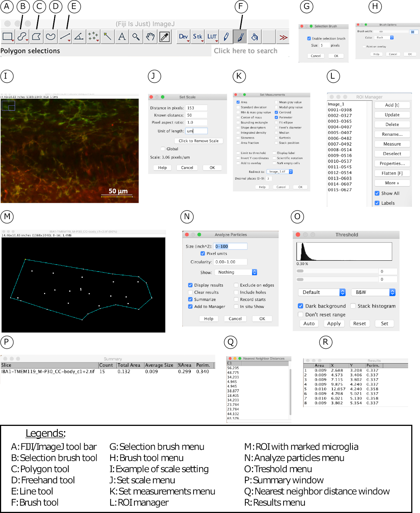Click Total Area column in Summary
420x513 pixels.
tap(130, 365)
